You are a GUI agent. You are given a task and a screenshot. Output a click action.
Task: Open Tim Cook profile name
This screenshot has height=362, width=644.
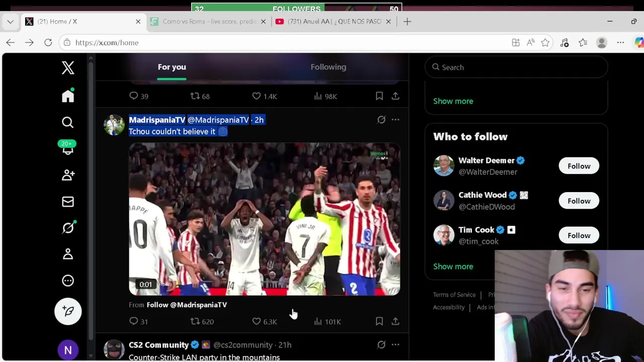point(476,230)
